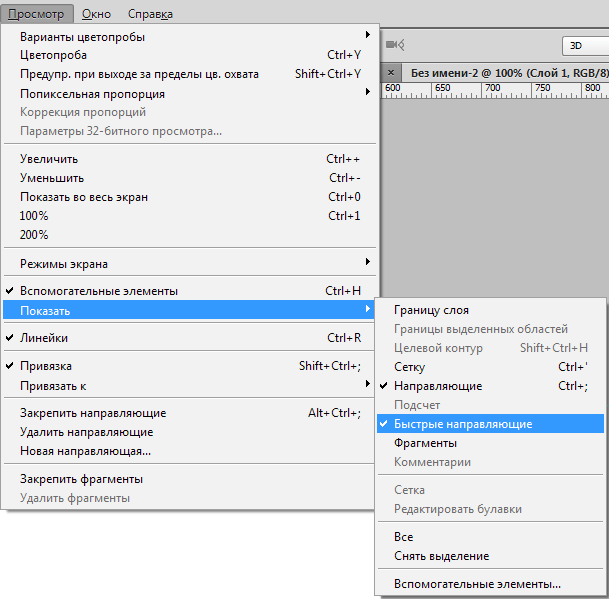Click the 3D camera video icon
This screenshot has height=599, width=609.
tap(395, 45)
